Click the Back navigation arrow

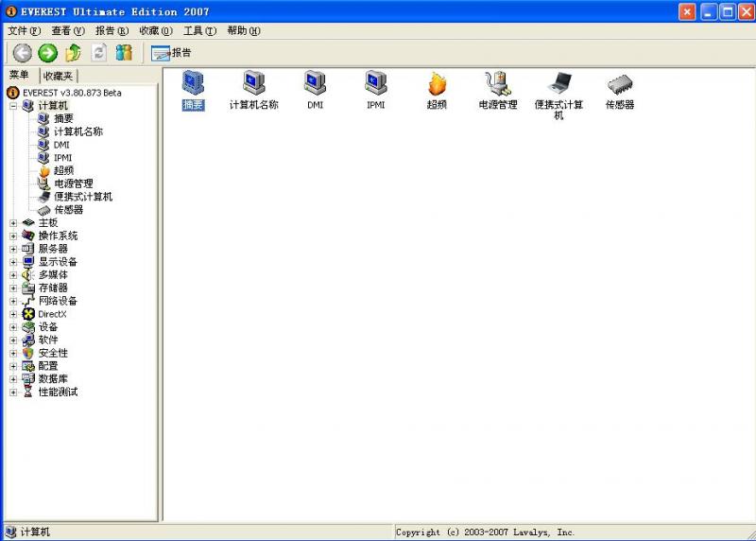point(22,53)
